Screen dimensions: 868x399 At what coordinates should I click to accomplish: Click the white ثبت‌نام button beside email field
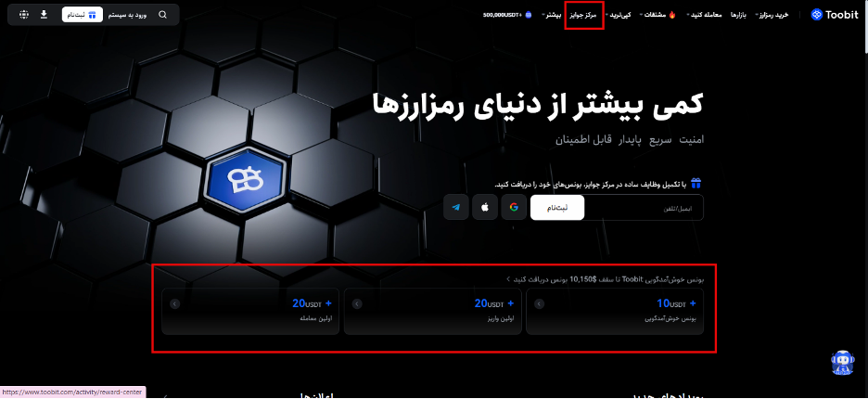557,207
